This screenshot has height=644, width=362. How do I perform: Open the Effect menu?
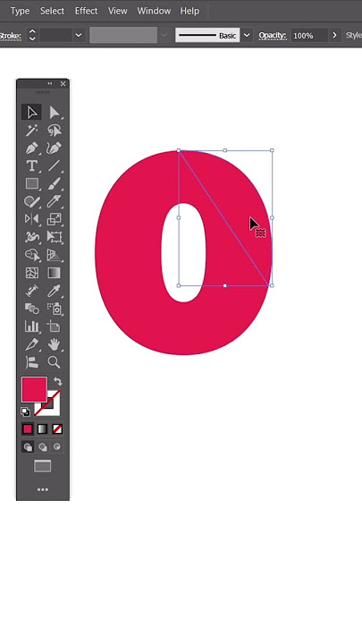click(86, 11)
